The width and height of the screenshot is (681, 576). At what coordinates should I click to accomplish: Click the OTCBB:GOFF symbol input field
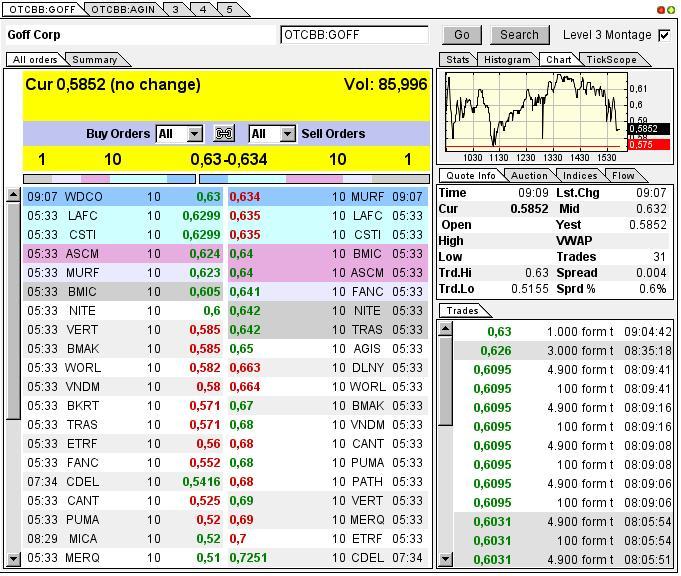tap(354, 35)
